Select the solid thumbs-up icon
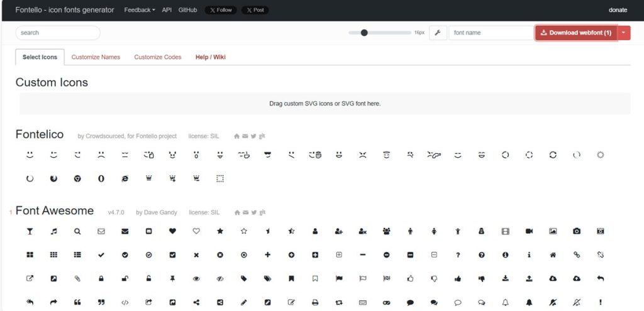This screenshot has height=311, width=644. click(458, 278)
